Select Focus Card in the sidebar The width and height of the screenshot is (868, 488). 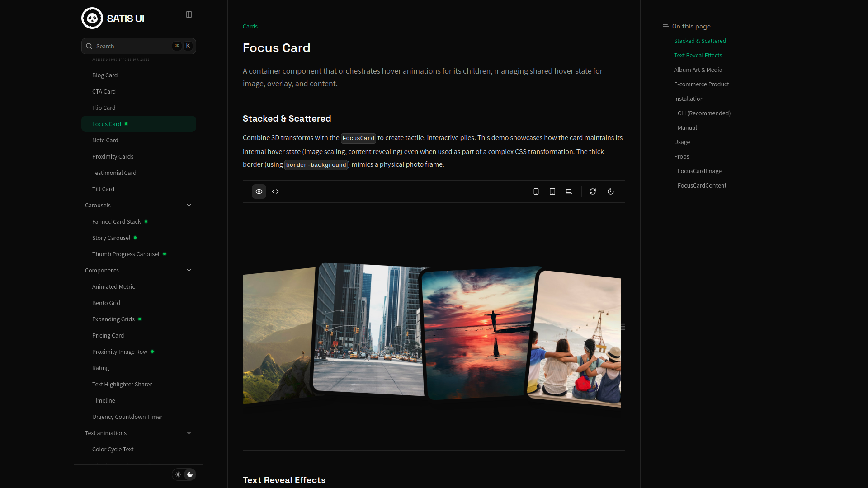pos(106,124)
